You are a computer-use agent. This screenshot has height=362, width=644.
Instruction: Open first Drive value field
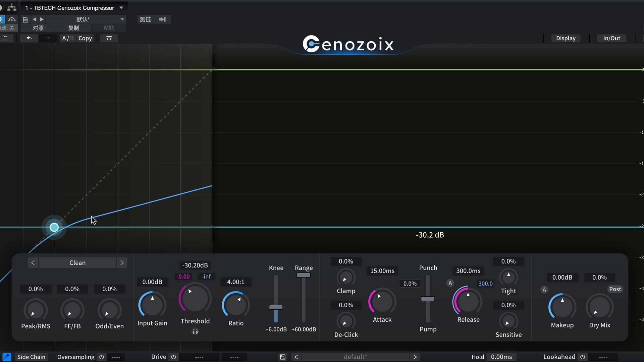click(x=199, y=357)
